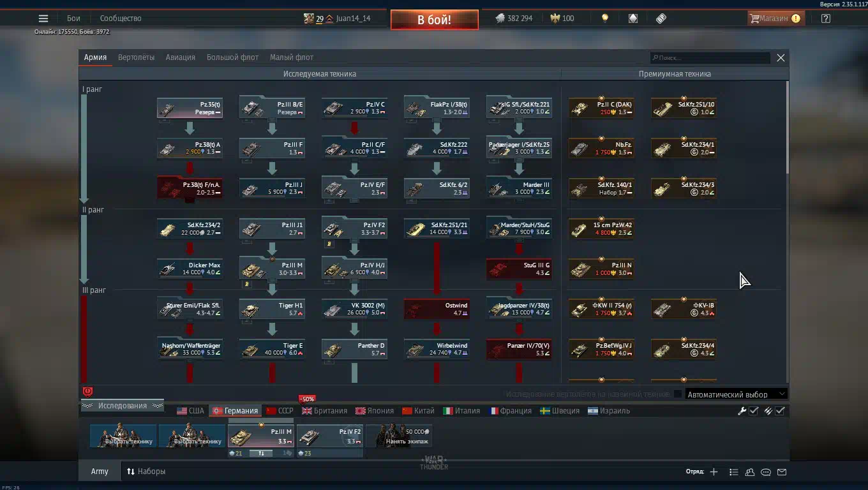Toggle helicopter research on ground vehicles checkbox
The height and width of the screenshot is (490, 868).
tap(678, 394)
